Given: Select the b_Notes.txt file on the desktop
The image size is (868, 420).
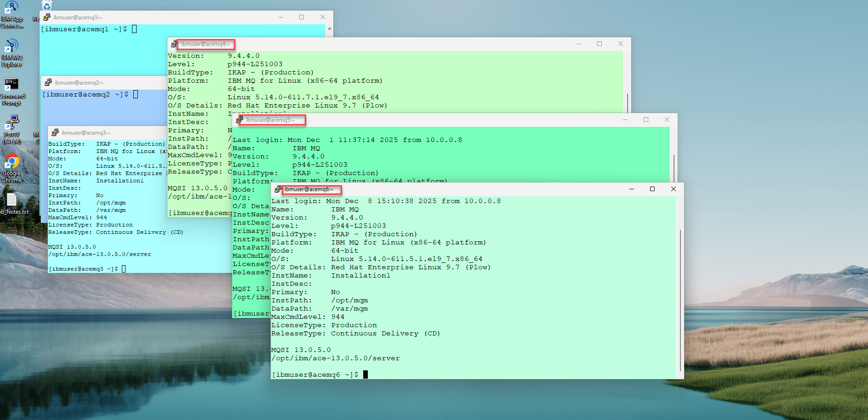Looking at the screenshot, I should click(12, 204).
